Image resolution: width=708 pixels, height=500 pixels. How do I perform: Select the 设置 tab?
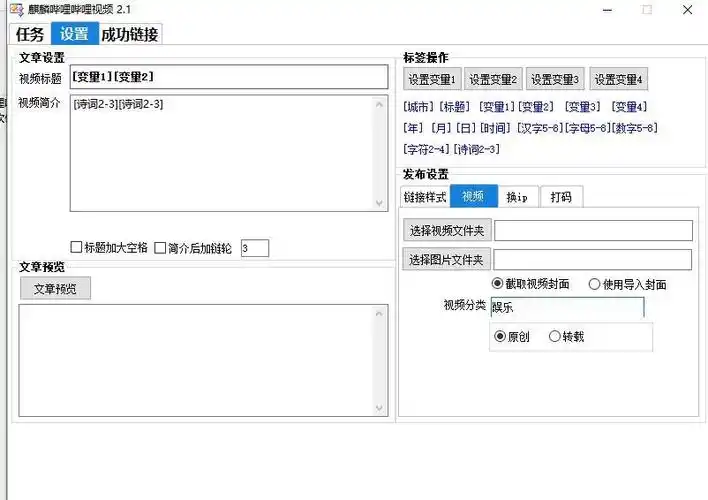point(75,33)
